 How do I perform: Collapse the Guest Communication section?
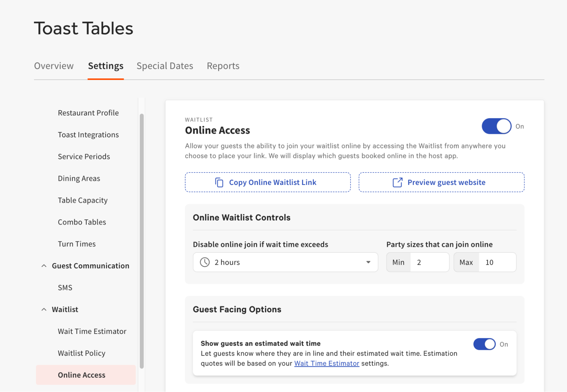pos(44,265)
